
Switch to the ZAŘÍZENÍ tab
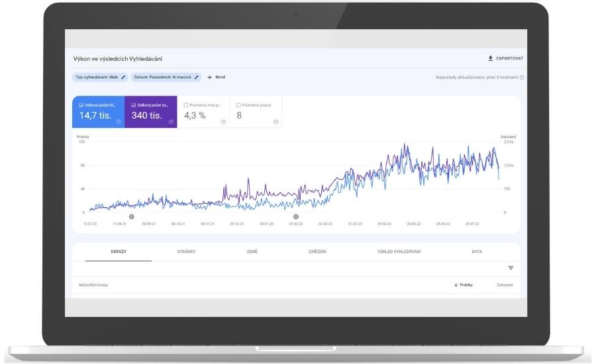click(318, 251)
